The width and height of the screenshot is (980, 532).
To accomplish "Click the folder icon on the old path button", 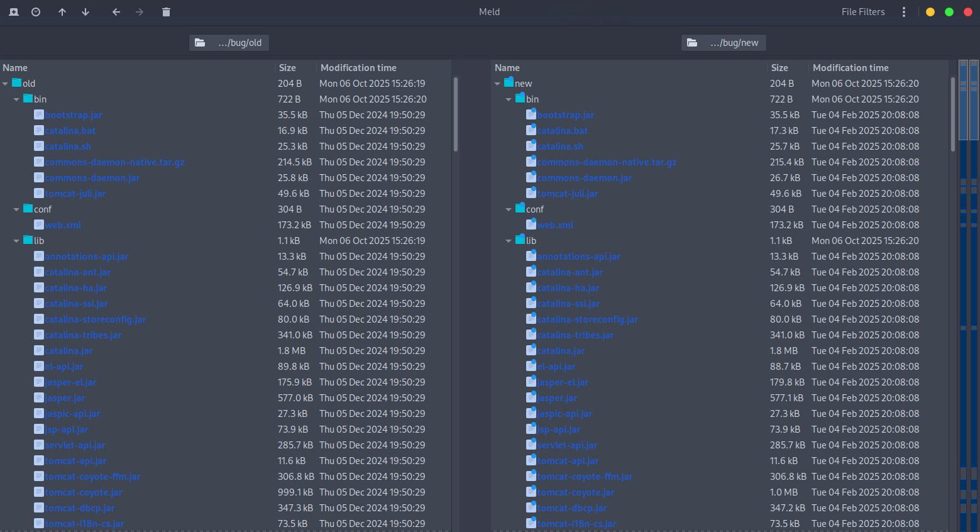I will click(x=200, y=42).
